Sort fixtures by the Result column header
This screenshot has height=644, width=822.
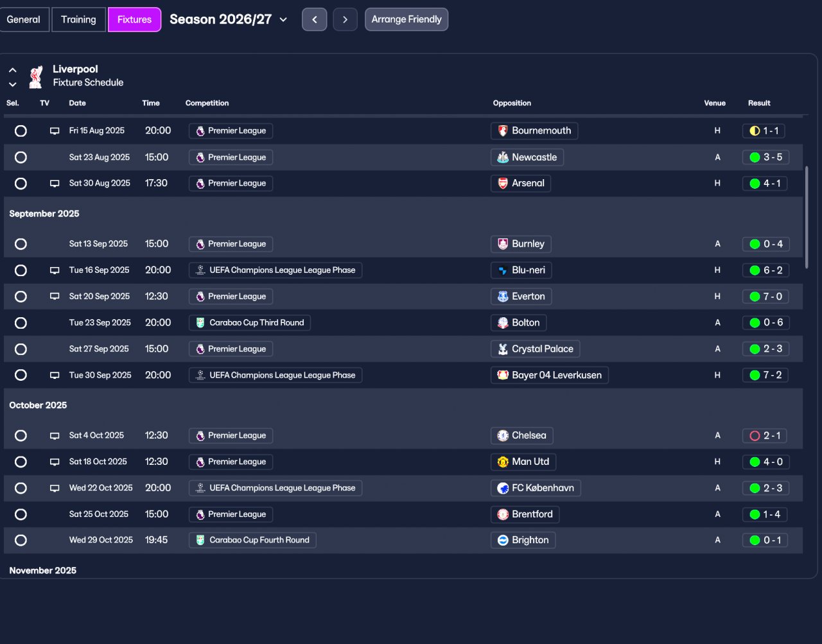[759, 103]
